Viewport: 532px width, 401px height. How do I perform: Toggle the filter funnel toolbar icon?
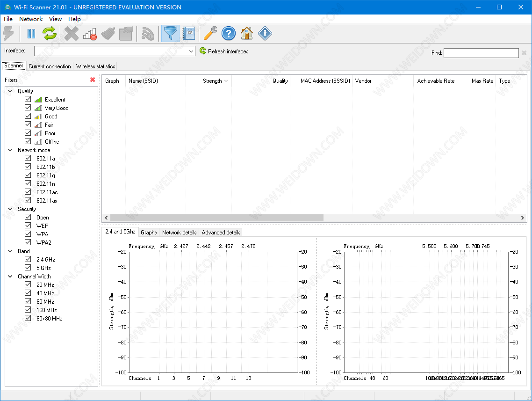[x=170, y=33]
